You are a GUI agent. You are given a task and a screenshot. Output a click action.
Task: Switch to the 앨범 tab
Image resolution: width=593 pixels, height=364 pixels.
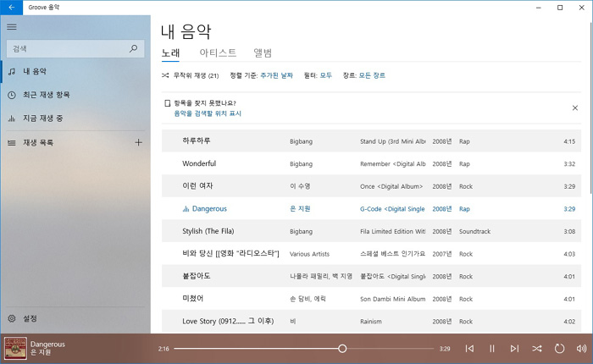[x=263, y=53]
